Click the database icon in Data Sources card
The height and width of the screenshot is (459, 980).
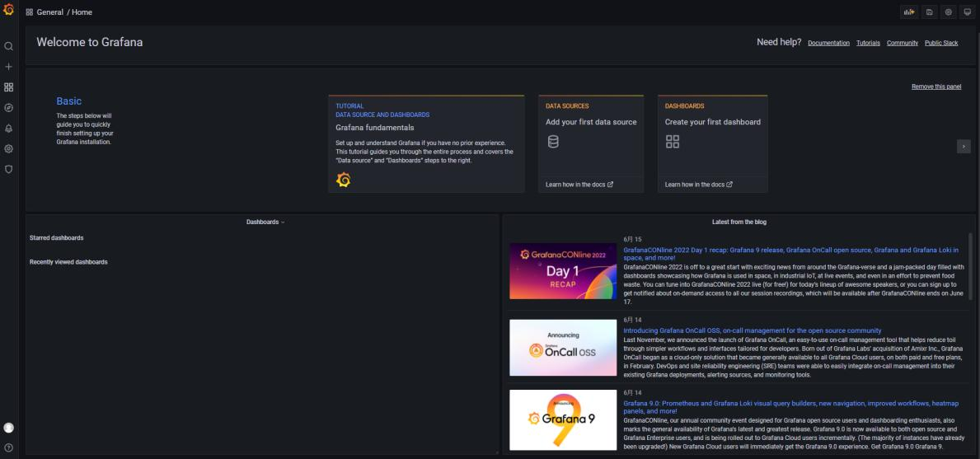[553, 142]
